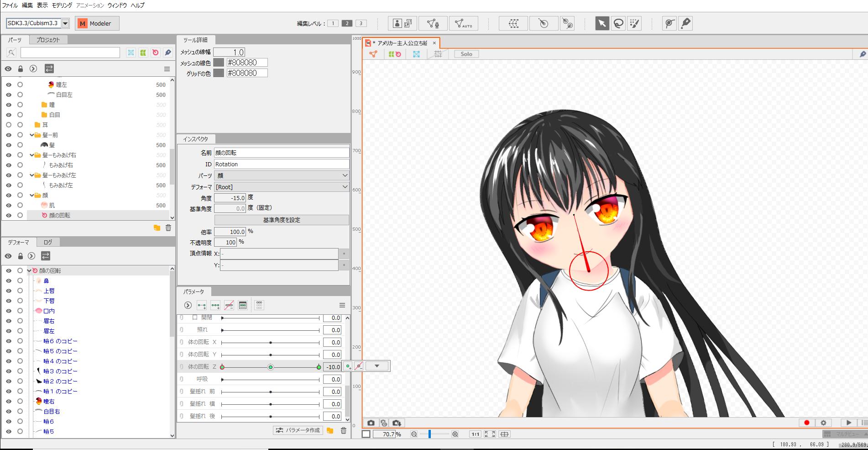Click the パラメータ作成 button
Image resolution: width=868 pixels, height=450 pixels.
click(298, 430)
